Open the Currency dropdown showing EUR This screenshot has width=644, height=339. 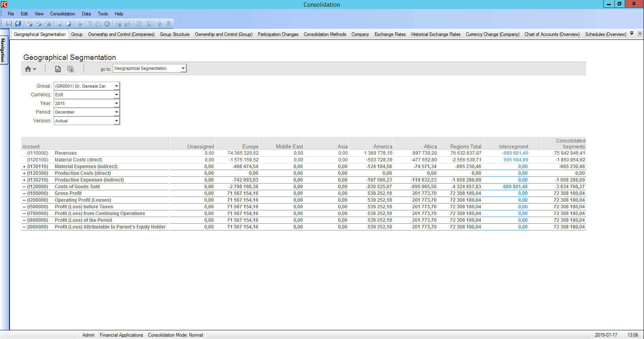point(87,95)
